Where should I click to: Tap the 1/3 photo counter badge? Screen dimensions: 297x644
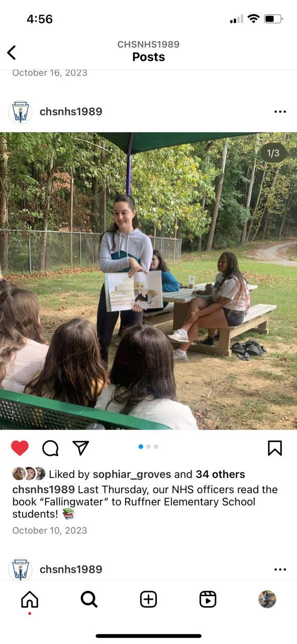tap(273, 153)
